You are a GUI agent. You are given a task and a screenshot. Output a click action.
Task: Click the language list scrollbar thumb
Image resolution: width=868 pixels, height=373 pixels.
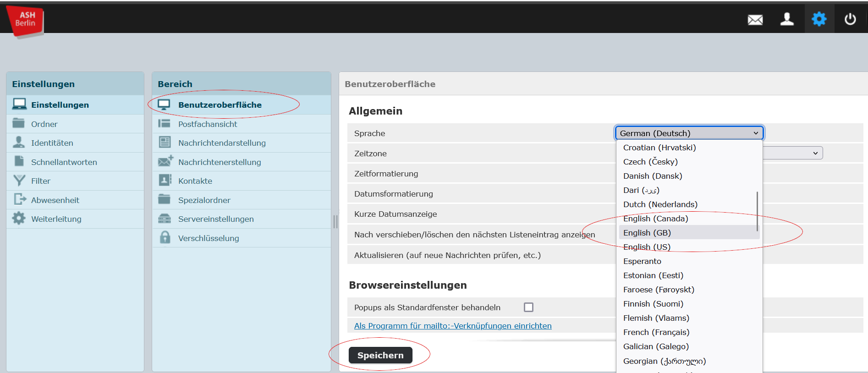pyautogui.click(x=757, y=211)
